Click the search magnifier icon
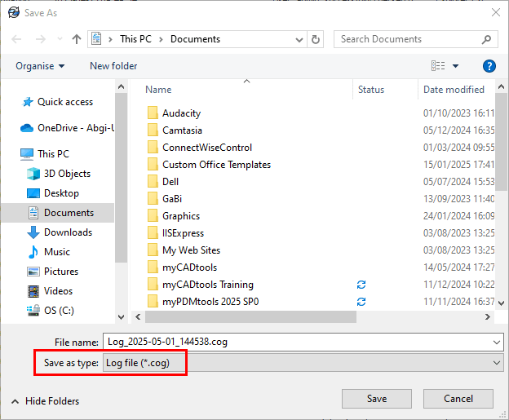Image resolution: width=509 pixels, height=420 pixels. (x=486, y=39)
